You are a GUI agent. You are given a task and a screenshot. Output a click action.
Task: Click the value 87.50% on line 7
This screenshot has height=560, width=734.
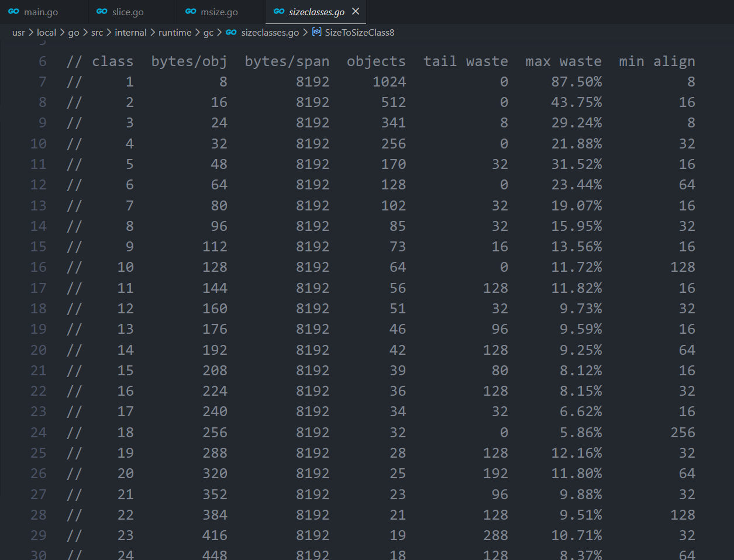[x=576, y=82]
